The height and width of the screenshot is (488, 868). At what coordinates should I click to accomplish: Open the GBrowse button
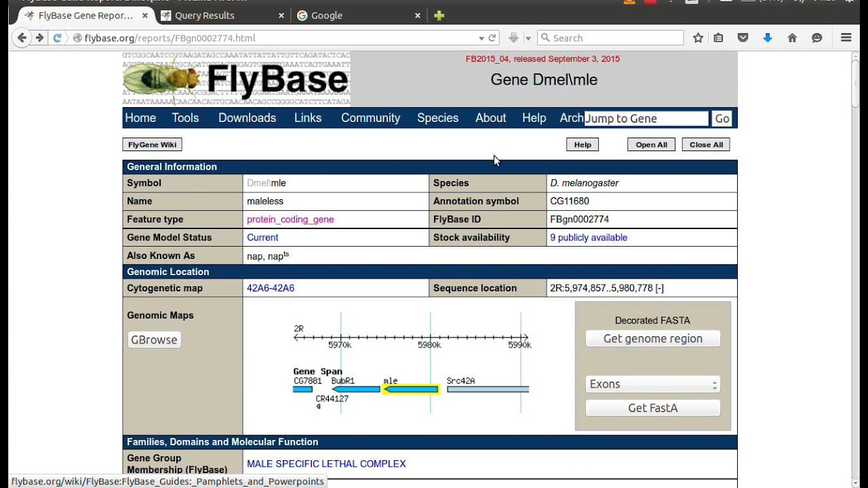coord(154,340)
